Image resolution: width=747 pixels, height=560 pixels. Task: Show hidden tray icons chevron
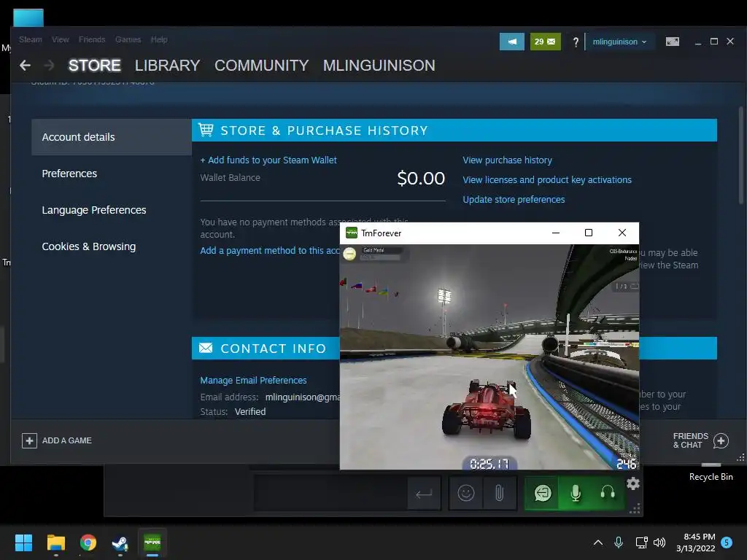point(598,542)
